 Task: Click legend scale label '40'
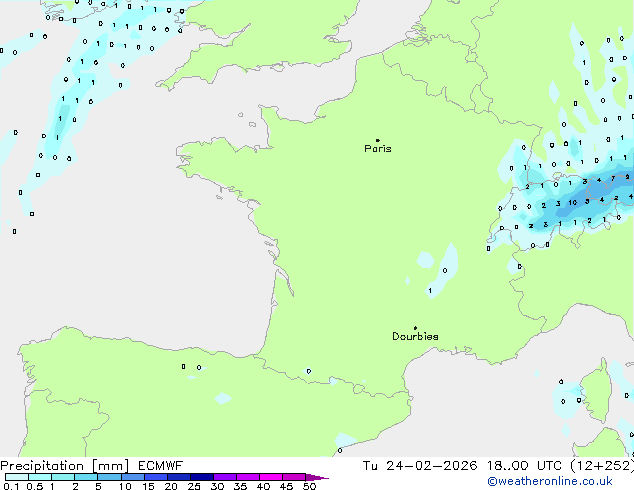[x=263, y=486]
